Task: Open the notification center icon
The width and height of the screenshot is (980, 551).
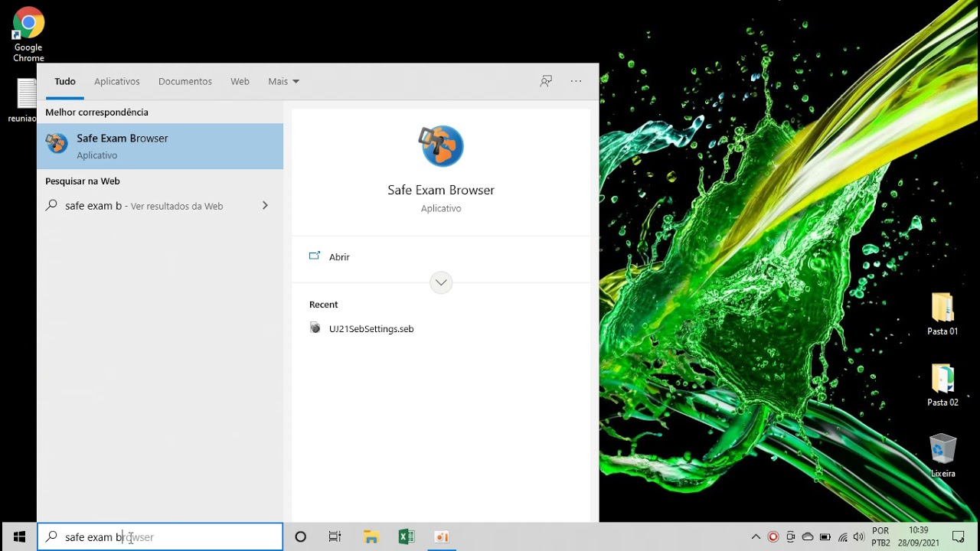Action: tap(959, 536)
